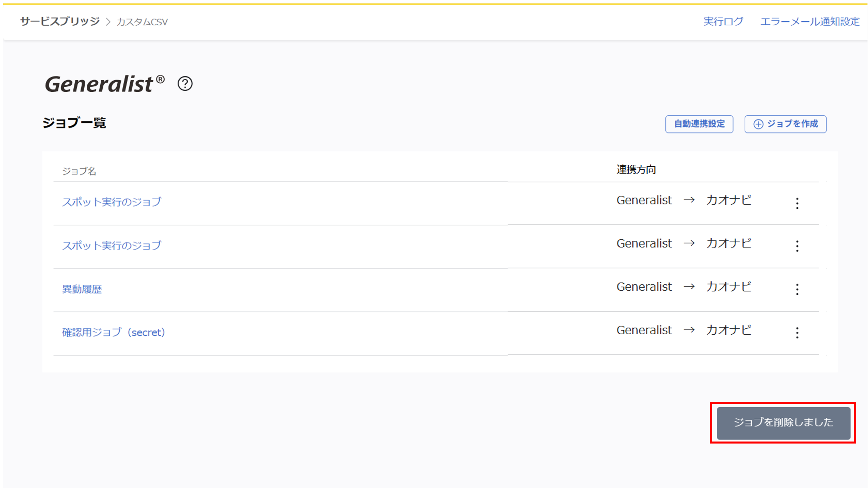Click the ジョブを作成 button
The height and width of the screenshot is (488, 868).
click(785, 124)
